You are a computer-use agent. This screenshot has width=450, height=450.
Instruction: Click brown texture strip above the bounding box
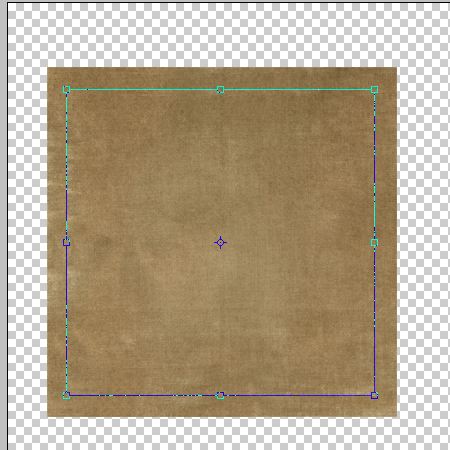pos(222,78)
